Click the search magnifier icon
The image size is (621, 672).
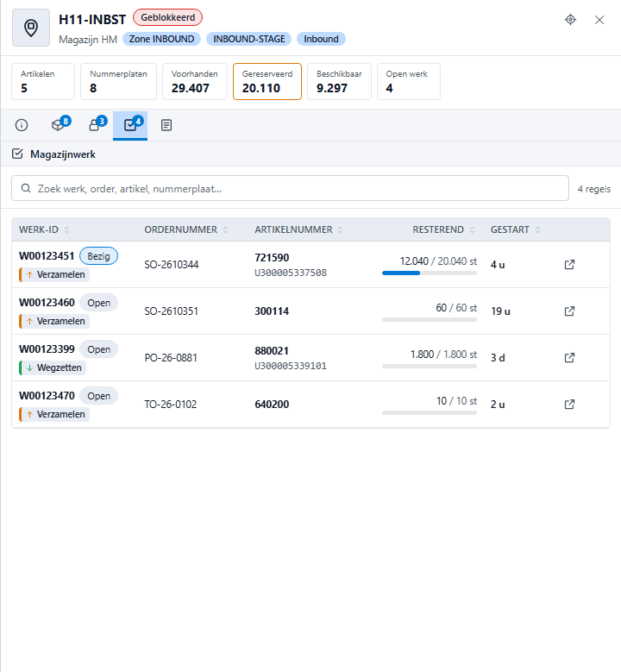26,189
